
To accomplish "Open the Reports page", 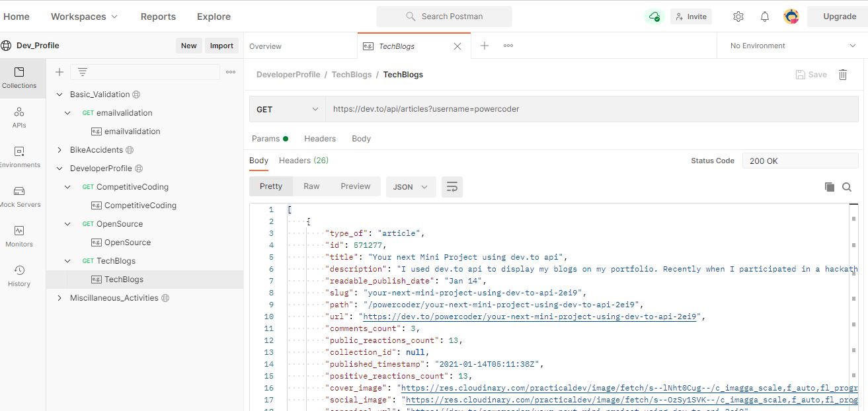I will (158, 17).
